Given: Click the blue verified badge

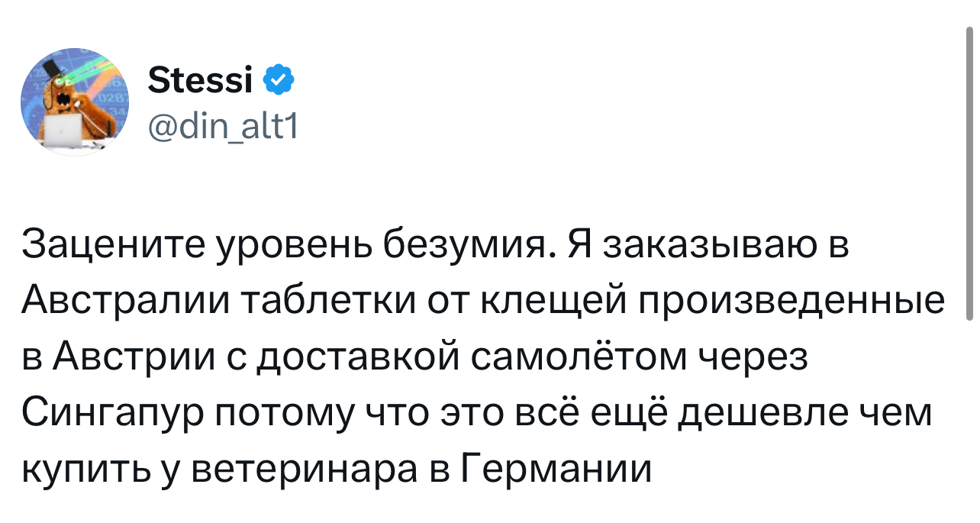Looking at the screenshot, I should click(x=279, y=80).
